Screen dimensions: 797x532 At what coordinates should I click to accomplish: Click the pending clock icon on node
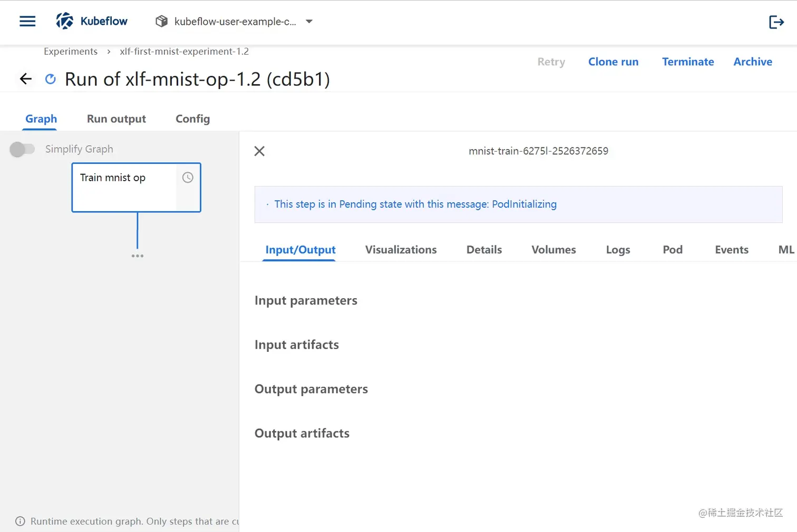[x=188, y=178]
